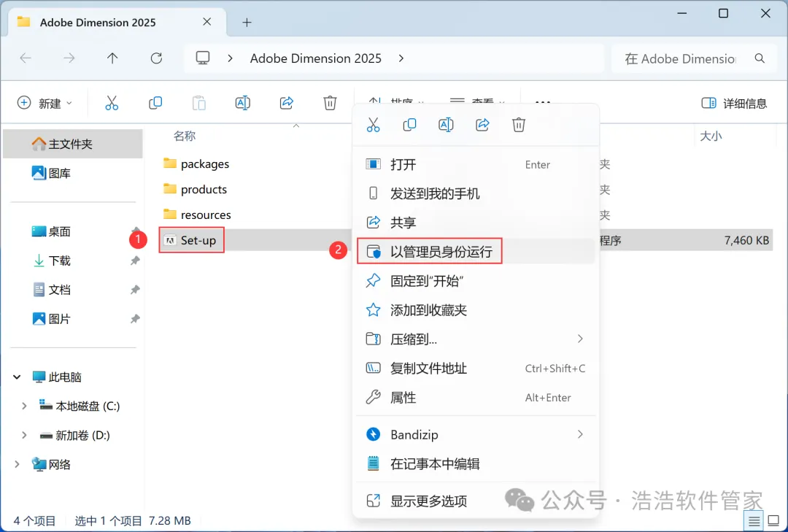Open 属性 from the context menu
Screen dimensions: 788x532
point(476,397)
